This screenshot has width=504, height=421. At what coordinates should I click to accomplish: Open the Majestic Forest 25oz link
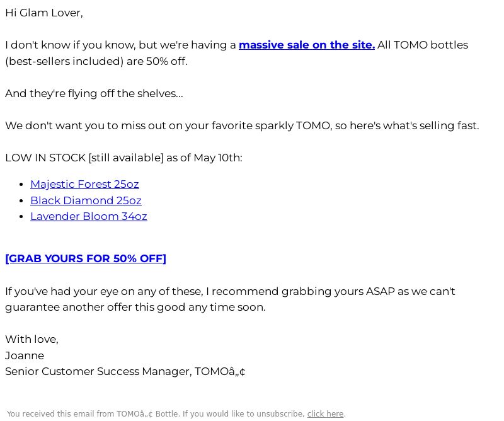click(x=84, y=184)
